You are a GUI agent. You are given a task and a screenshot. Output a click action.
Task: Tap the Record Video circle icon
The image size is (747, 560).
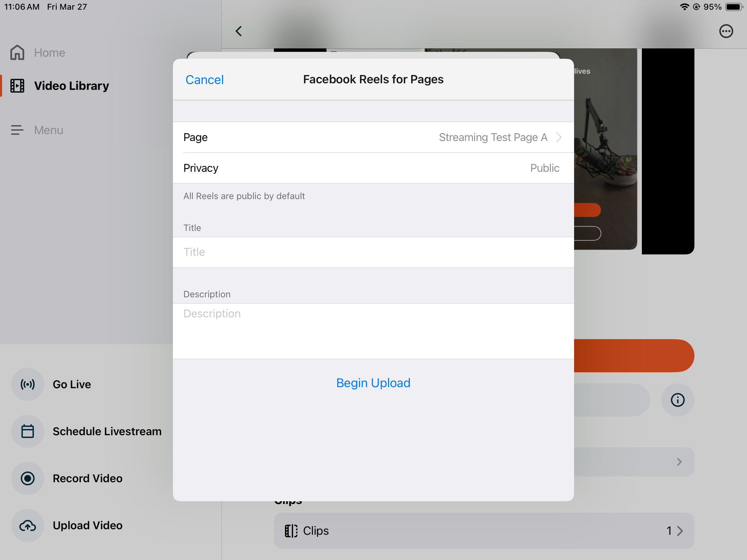28,478
